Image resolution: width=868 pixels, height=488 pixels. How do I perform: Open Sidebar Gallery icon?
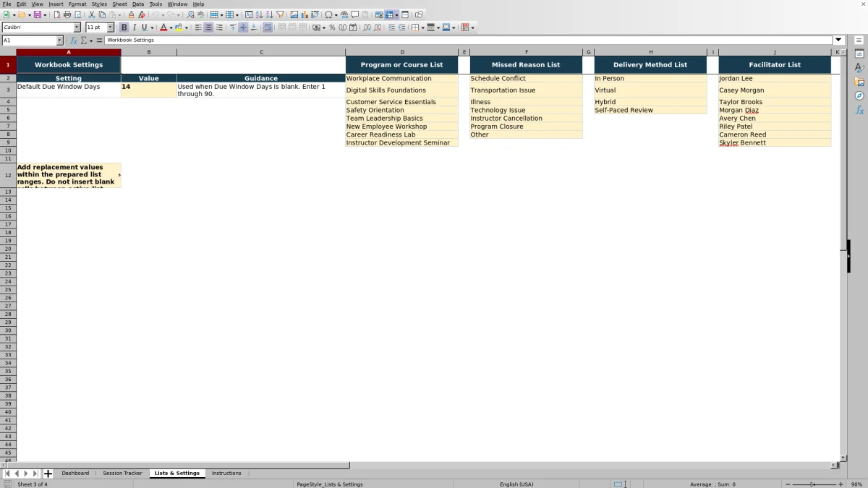pos(859,82)
